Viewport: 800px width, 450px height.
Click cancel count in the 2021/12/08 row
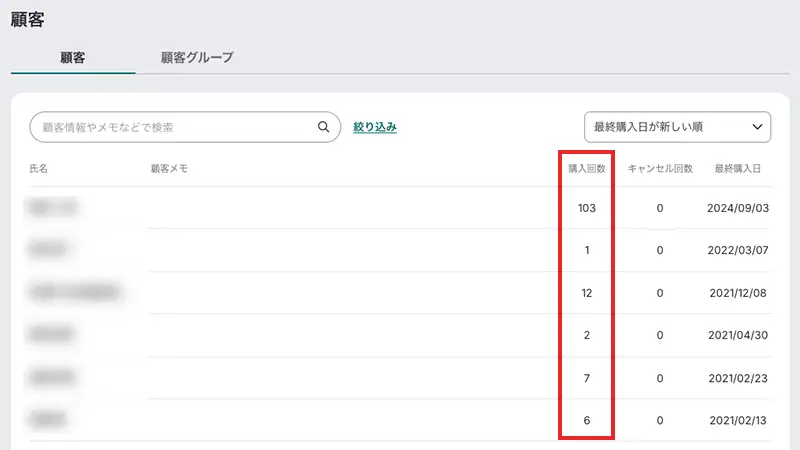pyautogui.click(x=660, y=293)
